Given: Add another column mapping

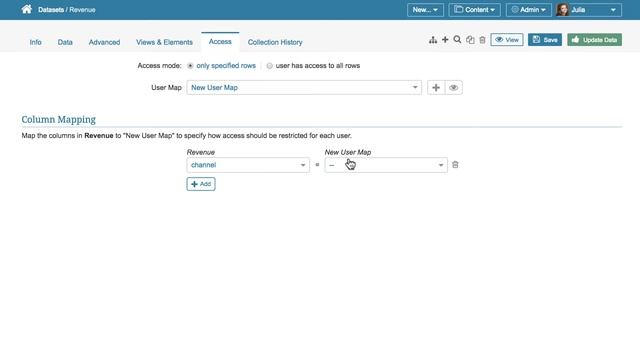Looking at the screenshot, I should pyautogui.click(x=201, y=184).
